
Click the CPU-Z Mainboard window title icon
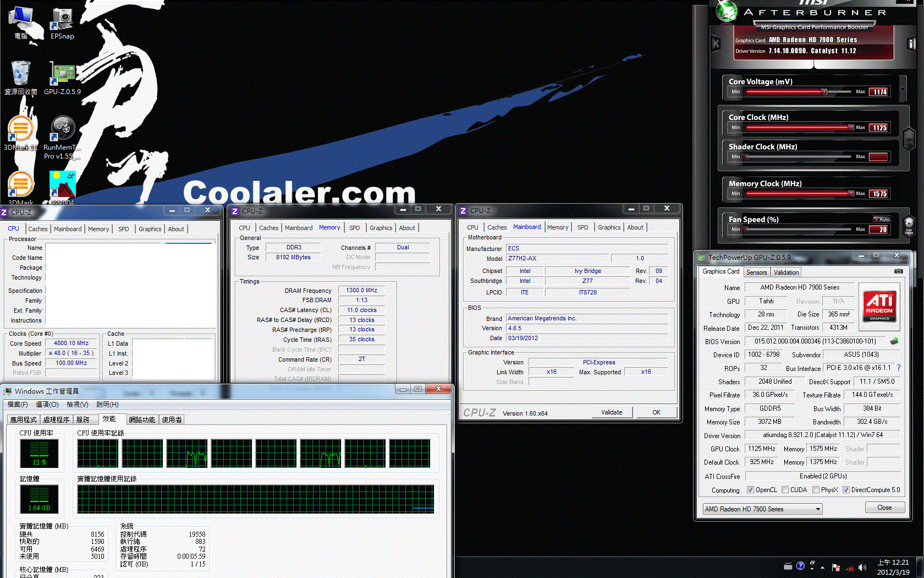463,211
